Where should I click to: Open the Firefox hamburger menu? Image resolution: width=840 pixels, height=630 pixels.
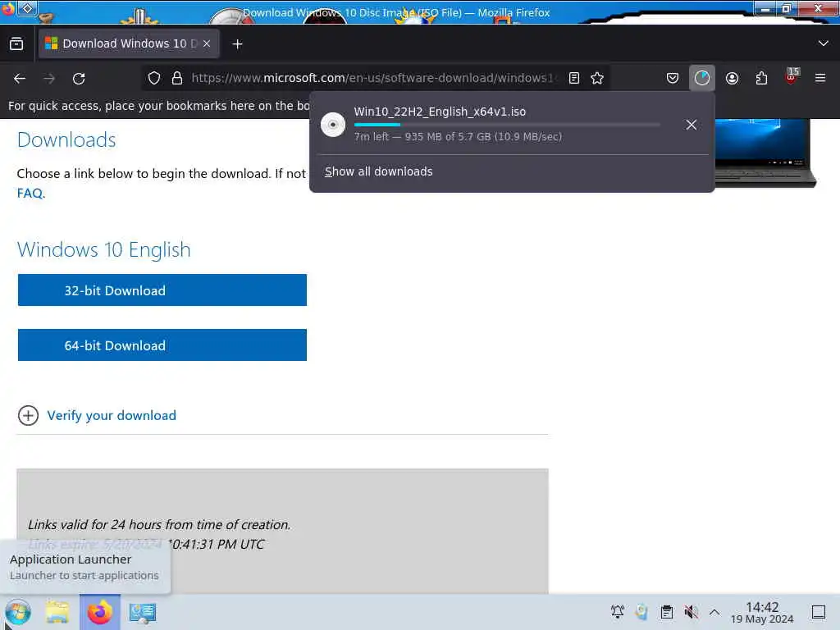click(820, 78)
